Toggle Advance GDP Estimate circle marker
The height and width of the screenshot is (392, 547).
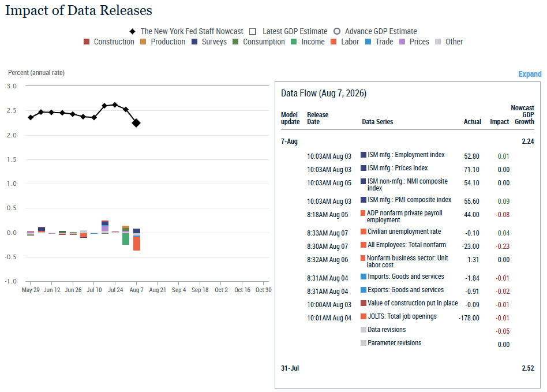tap(336, 31)
